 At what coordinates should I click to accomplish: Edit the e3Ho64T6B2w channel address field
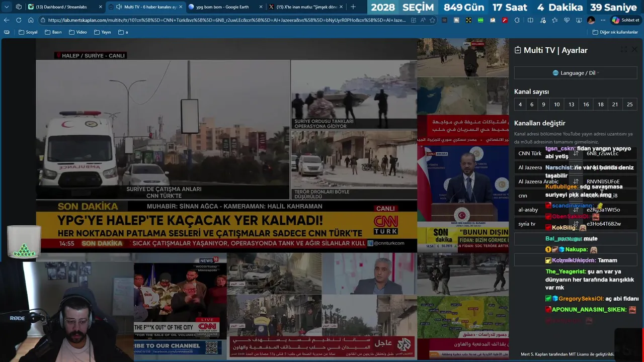click(610, 224)
